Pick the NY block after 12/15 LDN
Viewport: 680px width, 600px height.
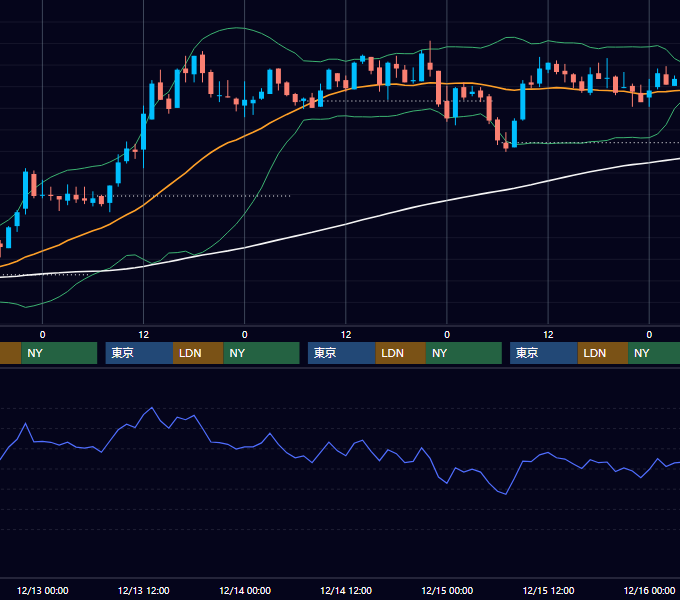point(654,353)
